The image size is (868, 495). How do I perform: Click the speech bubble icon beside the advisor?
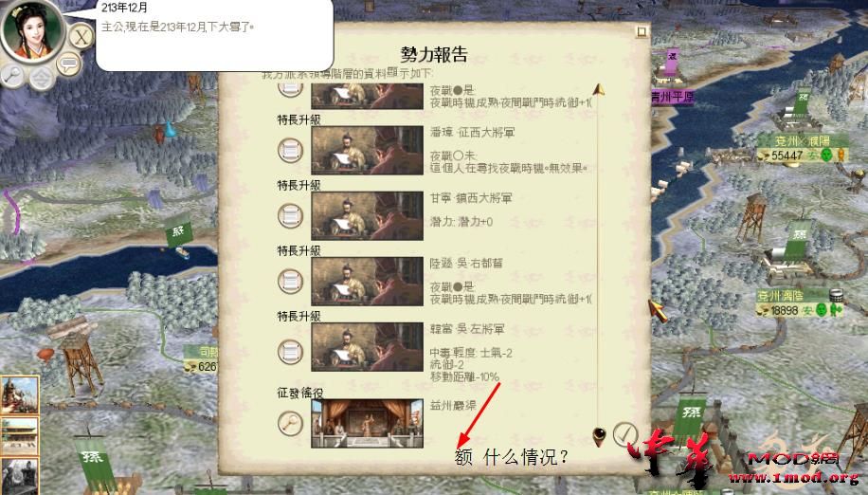(68, 64)
